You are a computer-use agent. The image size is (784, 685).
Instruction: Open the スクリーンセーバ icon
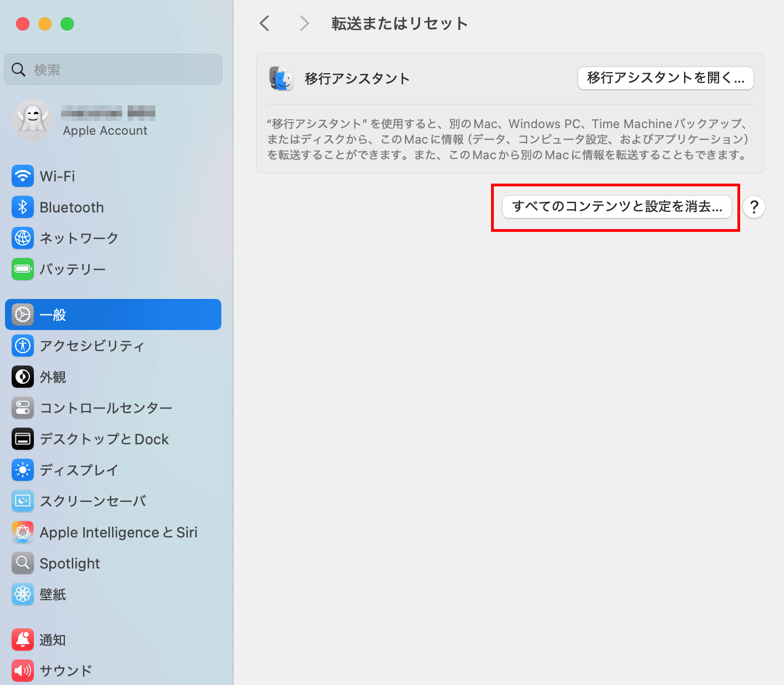[23, 501]
